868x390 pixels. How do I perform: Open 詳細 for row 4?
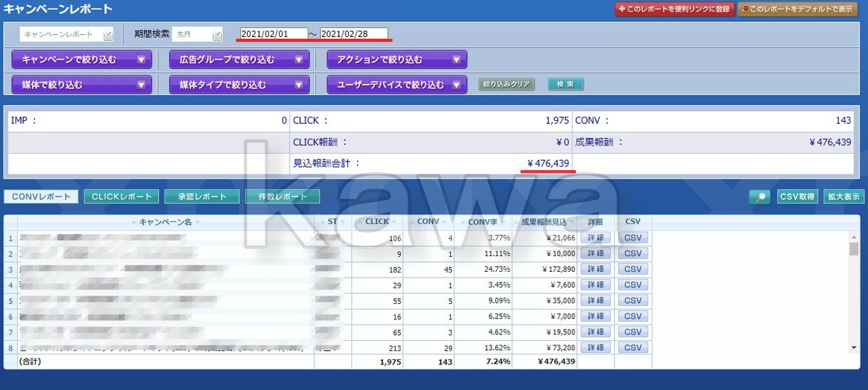coord(596,285)
